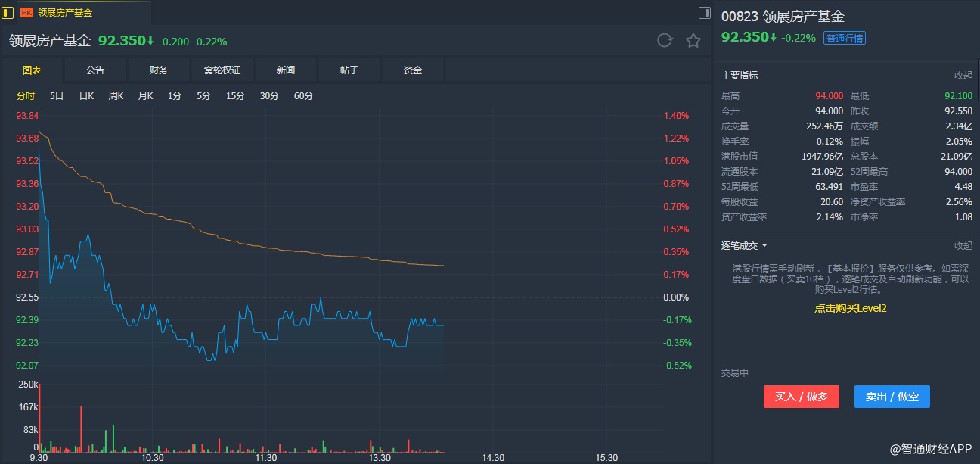Viewport: 980px width, 464px height.
Task: Select the 日K chart period
Action: (x=86, y=96)
